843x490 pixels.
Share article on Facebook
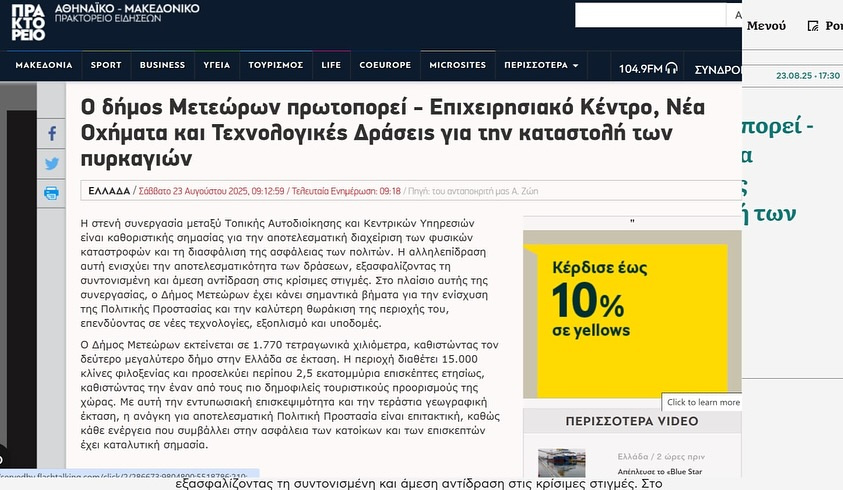[52, 134]
